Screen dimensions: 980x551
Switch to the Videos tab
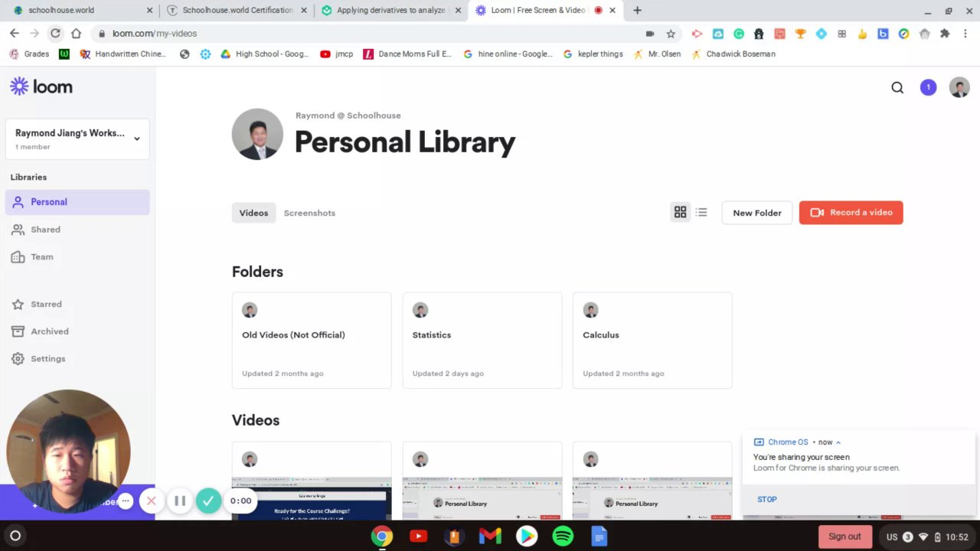pos(253,213)
